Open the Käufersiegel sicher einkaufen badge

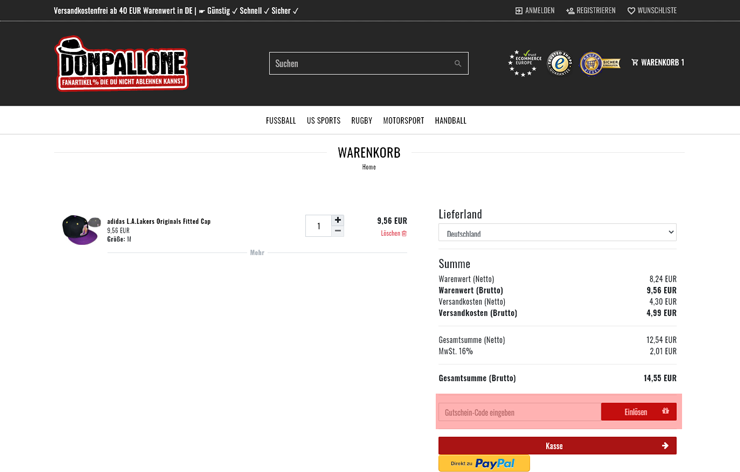click(x=599, y=63)
